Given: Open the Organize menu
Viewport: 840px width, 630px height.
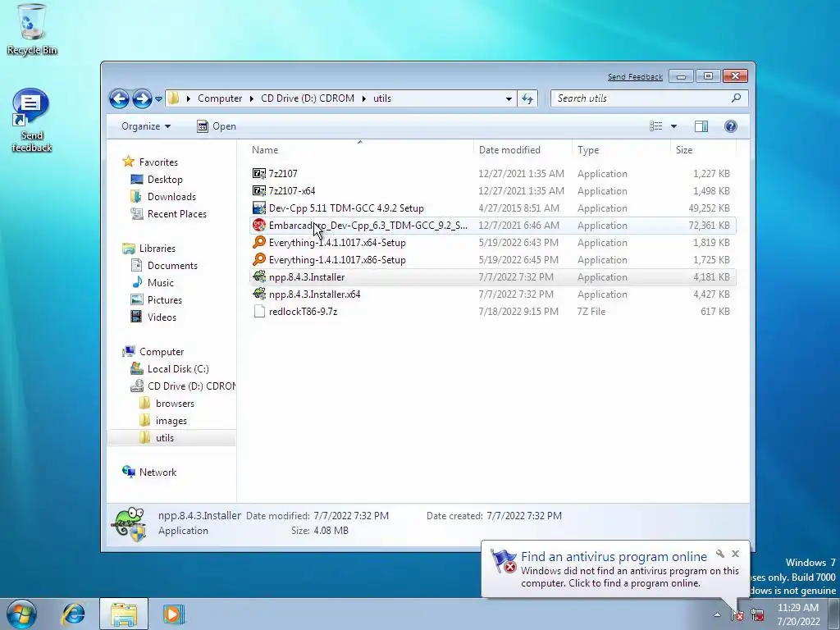Looking at the screenshot, I should click(146, 126).
